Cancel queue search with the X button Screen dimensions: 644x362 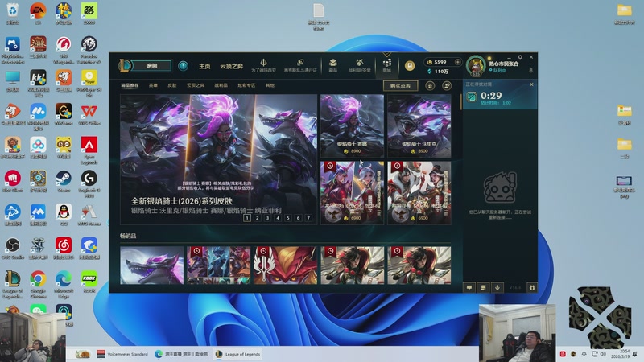531,84
